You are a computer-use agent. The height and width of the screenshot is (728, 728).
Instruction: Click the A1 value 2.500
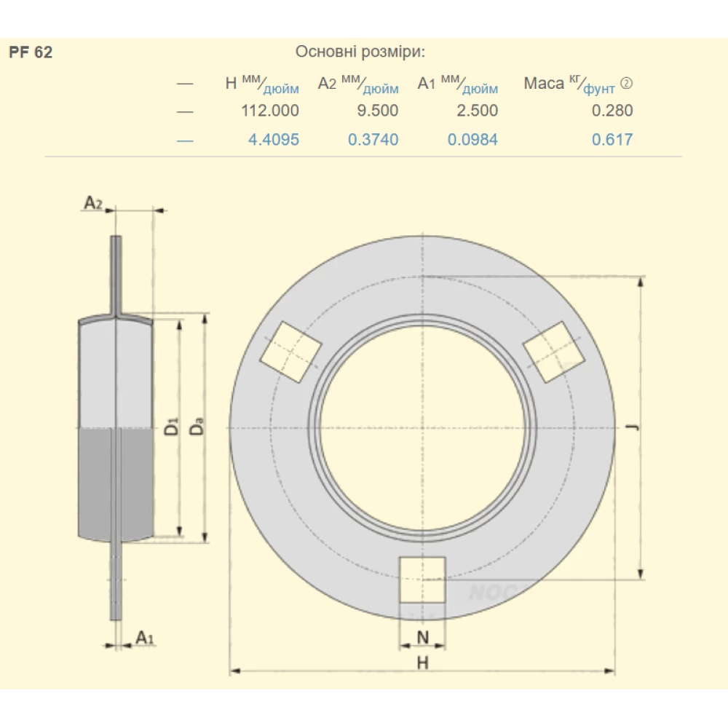click(x=477, y=111)
